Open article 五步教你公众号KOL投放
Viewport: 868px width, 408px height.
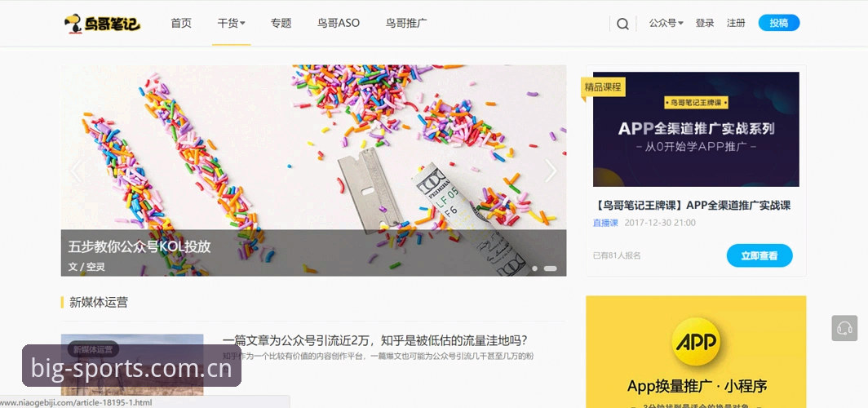(139, 247)
